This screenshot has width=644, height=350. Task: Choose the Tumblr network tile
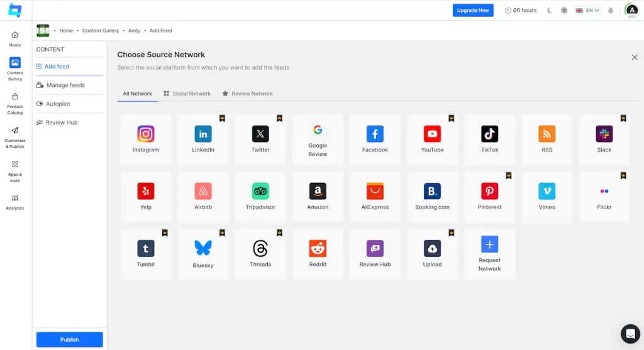click(x=146, y=254)
